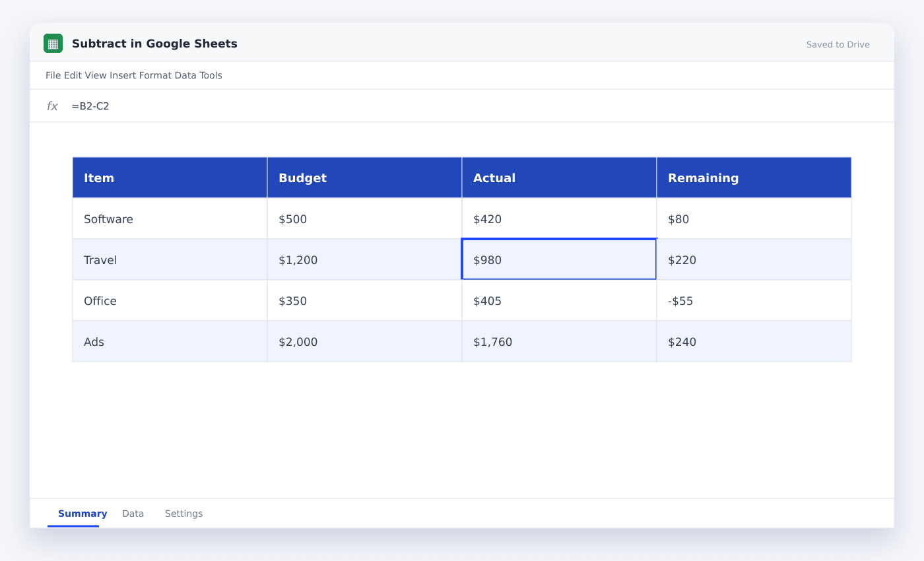Select the $350 budget cell
The width and height of the screenshot is (924, 561).
[364, 300]
